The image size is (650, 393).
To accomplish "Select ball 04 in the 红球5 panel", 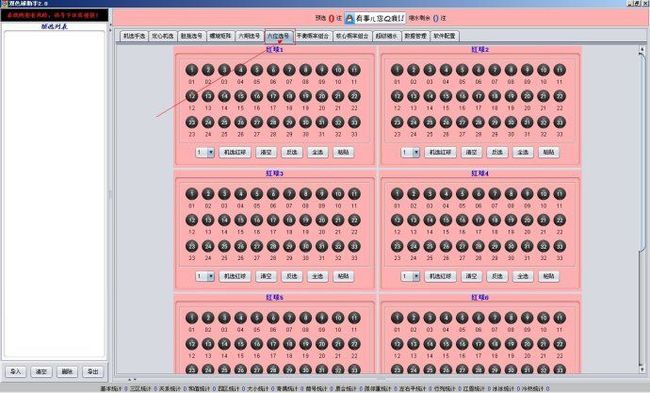I will tap(240, 318).
